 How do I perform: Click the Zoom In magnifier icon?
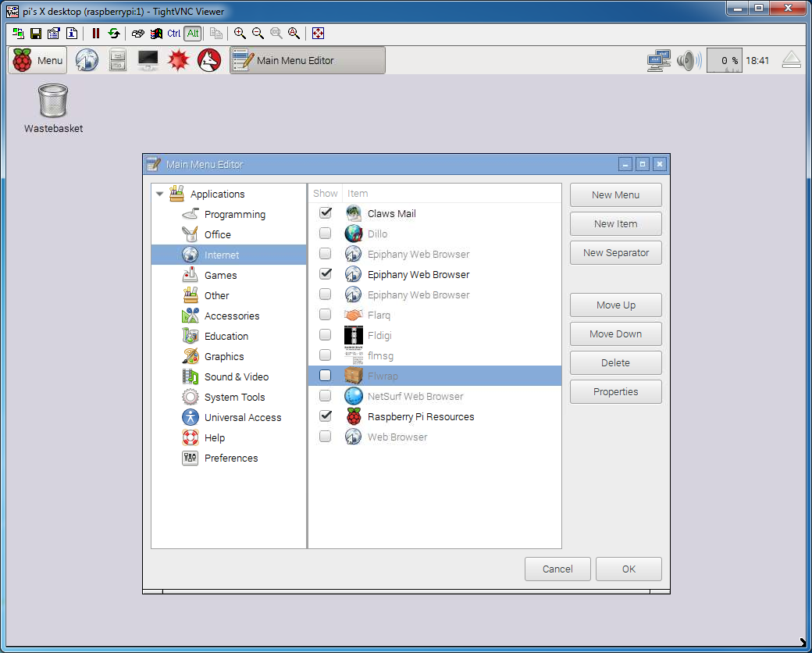click(240, 34)
